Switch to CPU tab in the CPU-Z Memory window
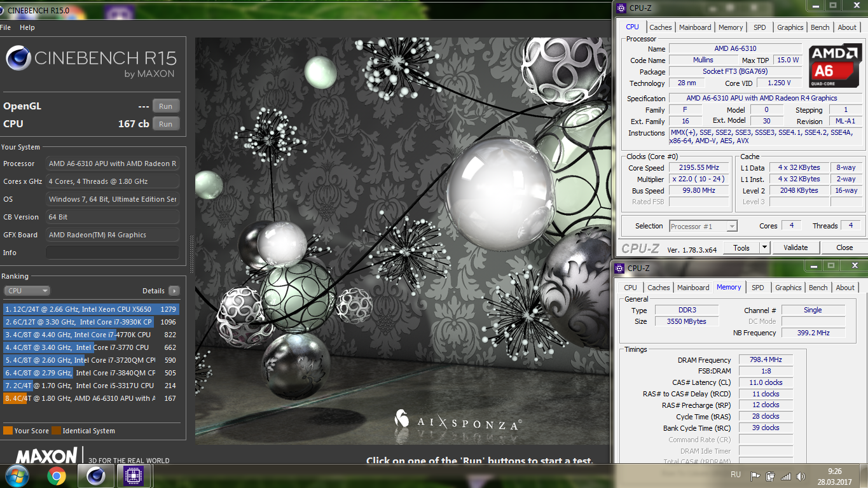Screen dimensions: 868x488 pos(630,288)
